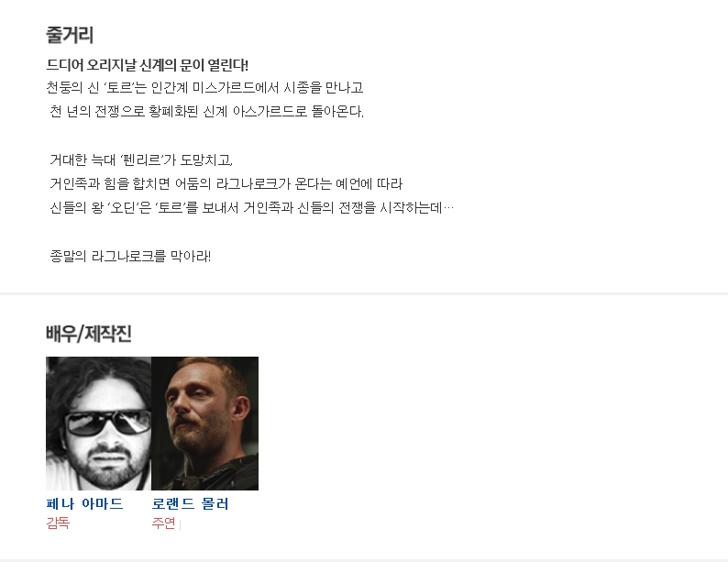The height and width of the screenshot is (562, 728).
Task: Click the synopsis line starting with 천둥의 신
Action: tap(204, 87)
